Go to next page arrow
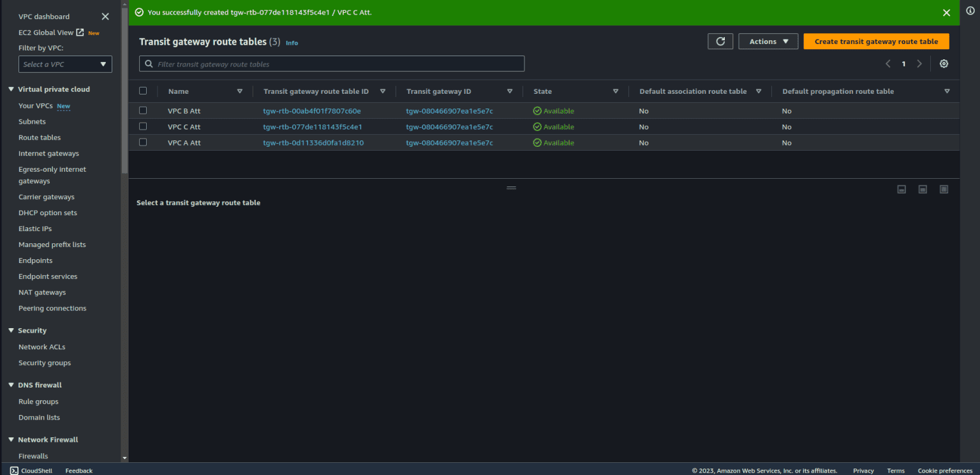The image size is (980, 475). (x=919, y=64)
